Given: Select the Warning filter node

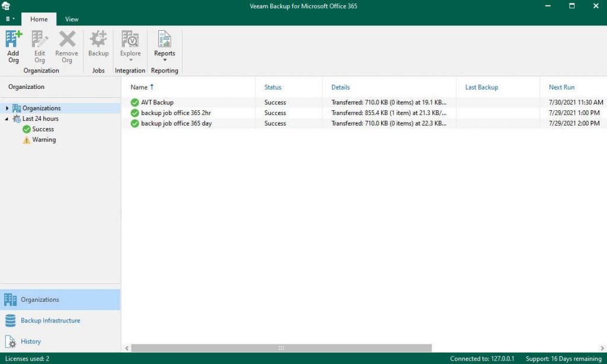Looking at the screenshot, I should click(x=44, y=139).
